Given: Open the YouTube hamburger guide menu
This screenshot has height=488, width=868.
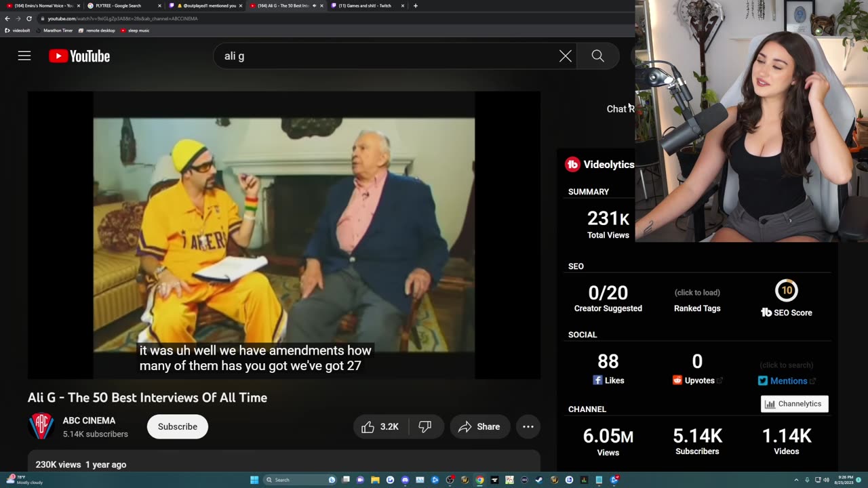Looking at the screenshot, I should point(24,56).
